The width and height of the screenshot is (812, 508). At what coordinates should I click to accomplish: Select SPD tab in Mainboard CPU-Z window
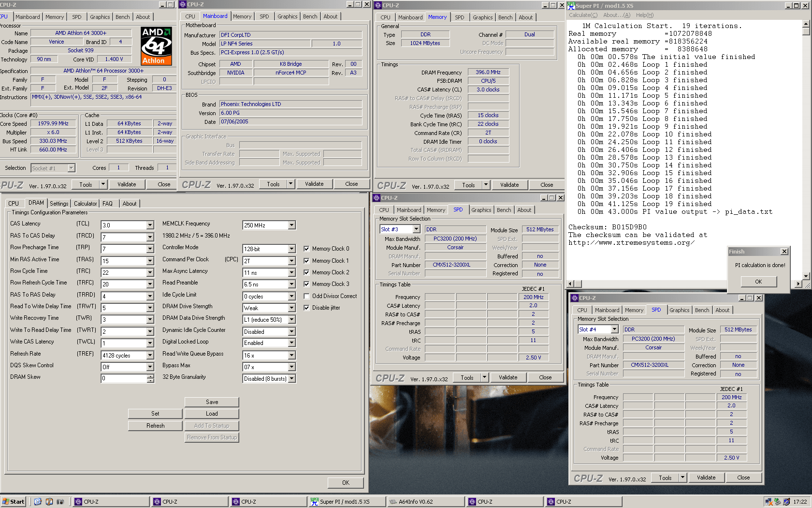(264, 16)
